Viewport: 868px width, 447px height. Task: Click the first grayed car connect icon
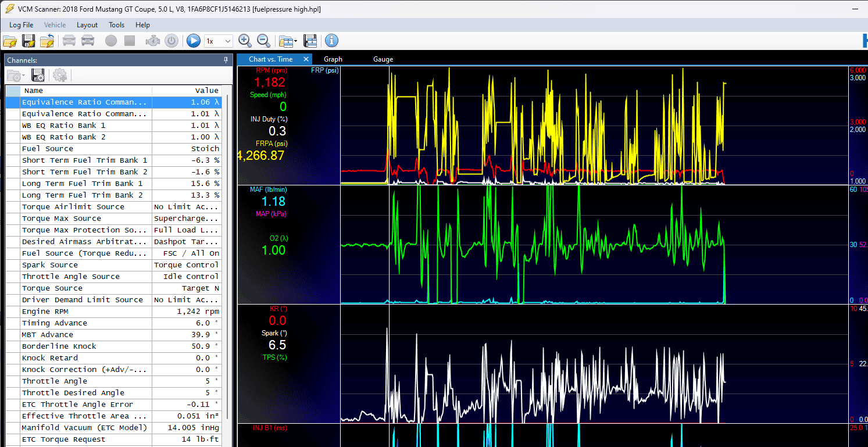[69, 41]
